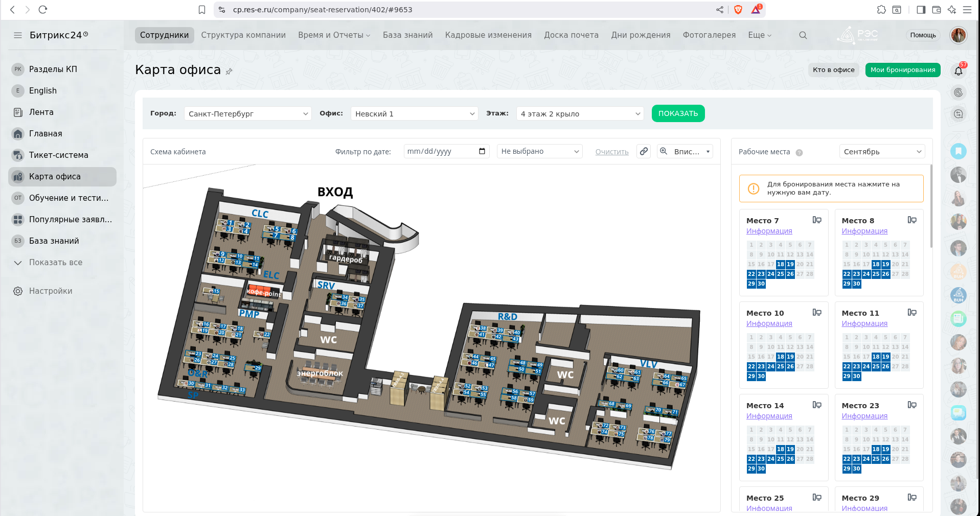Open Структура компании tab
The image size is (980, 516).
coord(243,35)
